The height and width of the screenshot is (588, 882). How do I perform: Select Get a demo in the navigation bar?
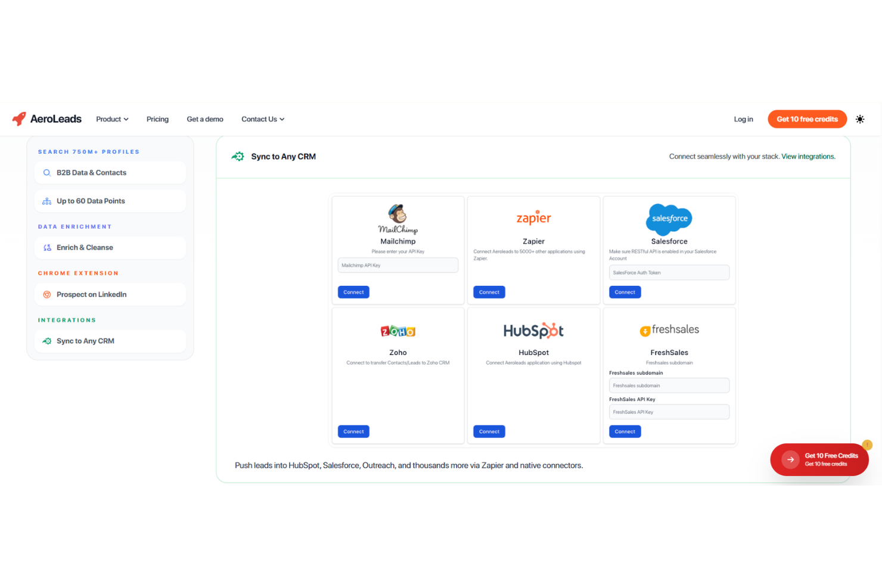[204, 119]
